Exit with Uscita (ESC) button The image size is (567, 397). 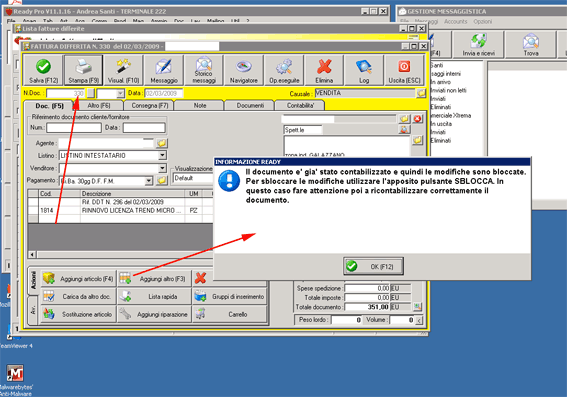coord(404,70)
